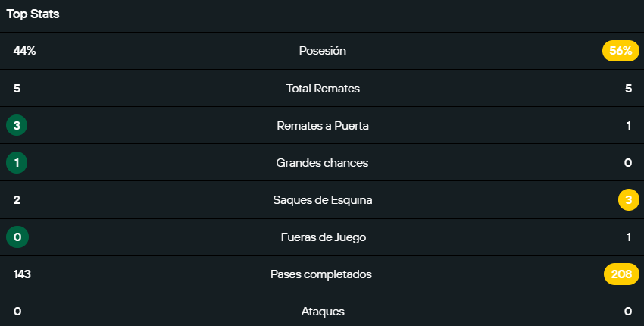Click the Remates a Puerta label
The image size is (644, 326).
tap(323, 126)
